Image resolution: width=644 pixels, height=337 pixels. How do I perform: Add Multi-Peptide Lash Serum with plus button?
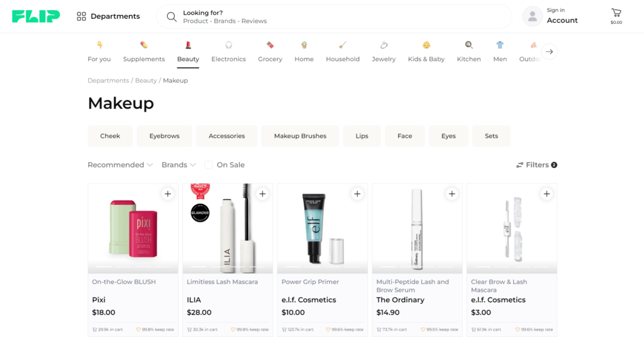452,194
